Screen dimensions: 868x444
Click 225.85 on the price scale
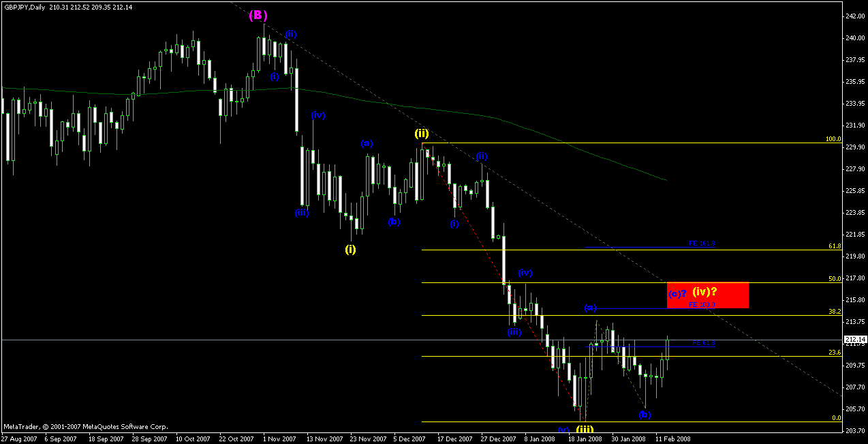point(854,190)
